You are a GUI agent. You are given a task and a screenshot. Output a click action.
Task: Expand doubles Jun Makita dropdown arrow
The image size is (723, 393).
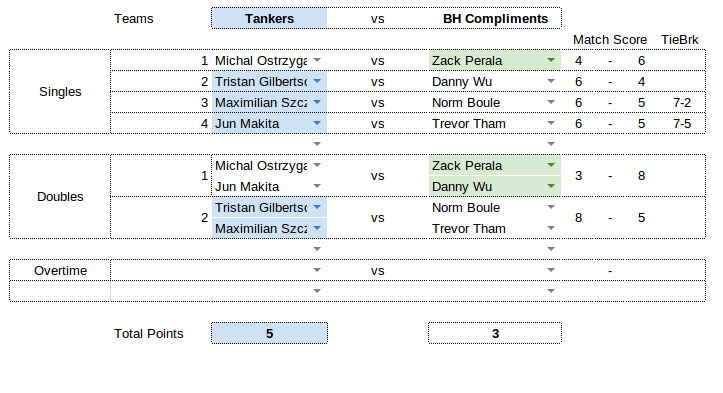(x=317, y=186)
